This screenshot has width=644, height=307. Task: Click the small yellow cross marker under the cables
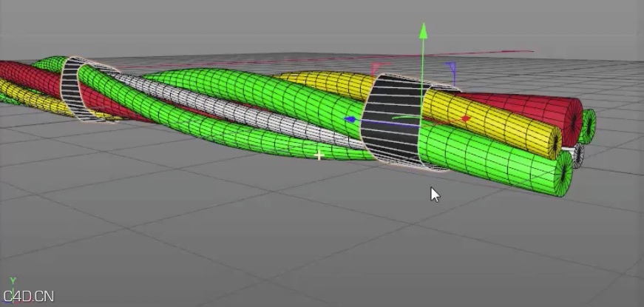(319, 155)
